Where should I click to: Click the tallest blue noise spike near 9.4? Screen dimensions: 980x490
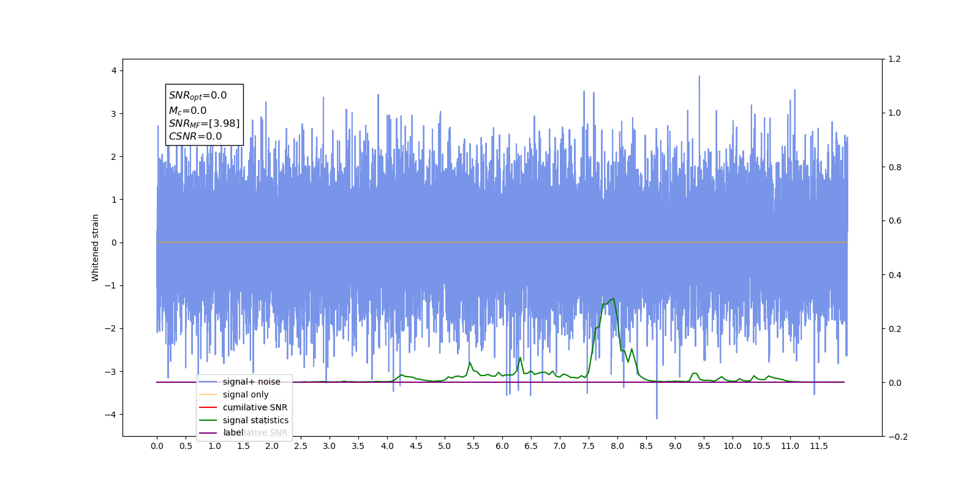(x=699, y=77)
